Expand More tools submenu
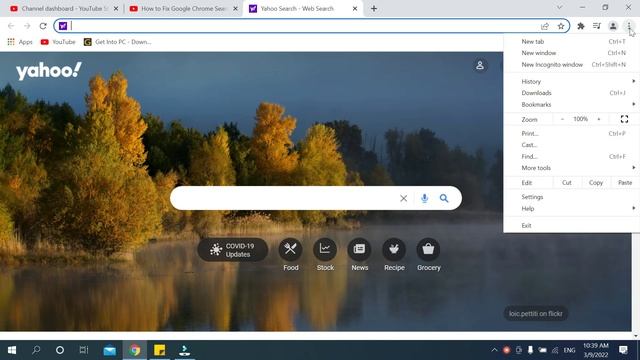The width and height of the screenshot is (640, 360). tap(571, 168)
